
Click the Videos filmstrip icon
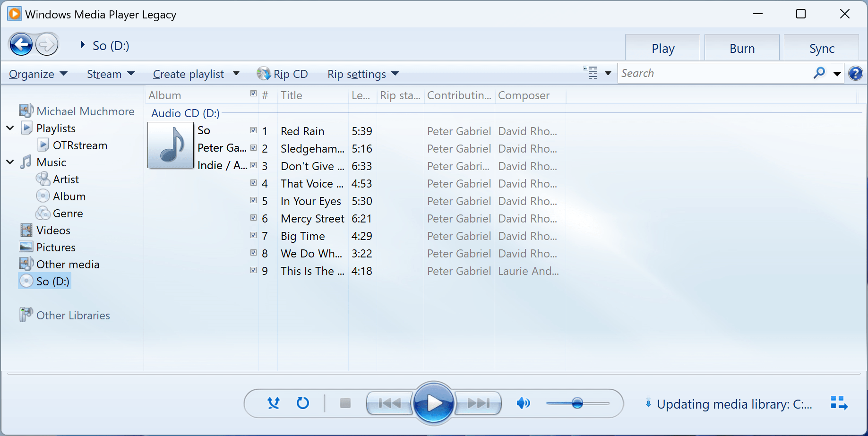tap(26, 230)
